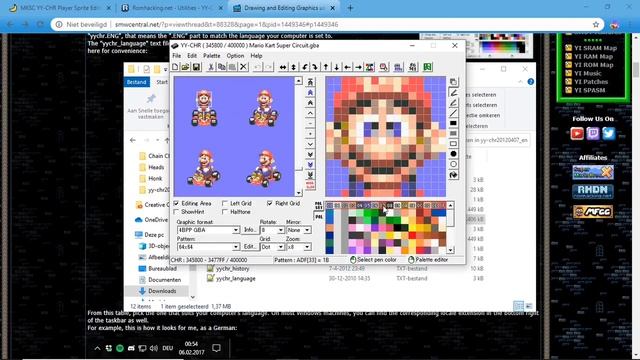Image resolution: width=640 pixels, height=360 pixels.
Task: Select the Downloads folder in Explorer sidebar
Action: tap(162, 291)
